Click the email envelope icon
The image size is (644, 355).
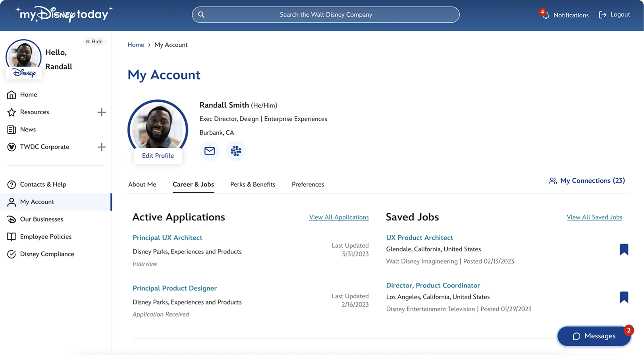point(209,151)
